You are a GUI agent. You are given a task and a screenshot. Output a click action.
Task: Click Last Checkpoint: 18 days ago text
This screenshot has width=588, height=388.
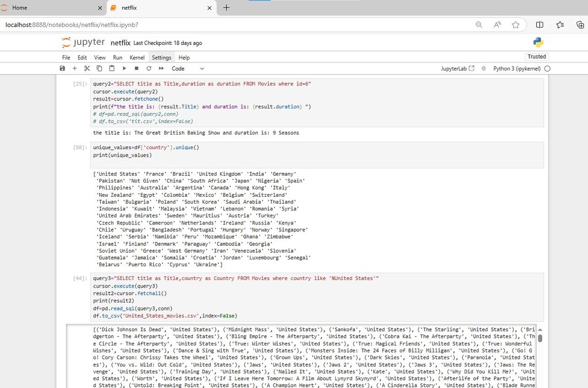[168, 43]
